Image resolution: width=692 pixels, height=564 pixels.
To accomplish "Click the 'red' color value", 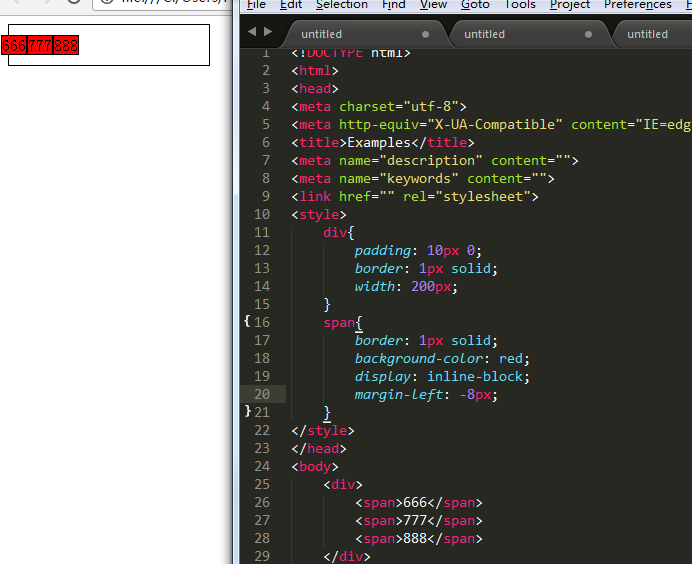I will [511, 358].
